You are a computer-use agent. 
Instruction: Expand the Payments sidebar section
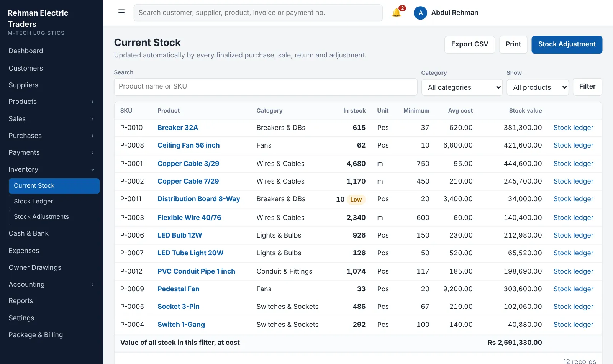pos(52,152)
